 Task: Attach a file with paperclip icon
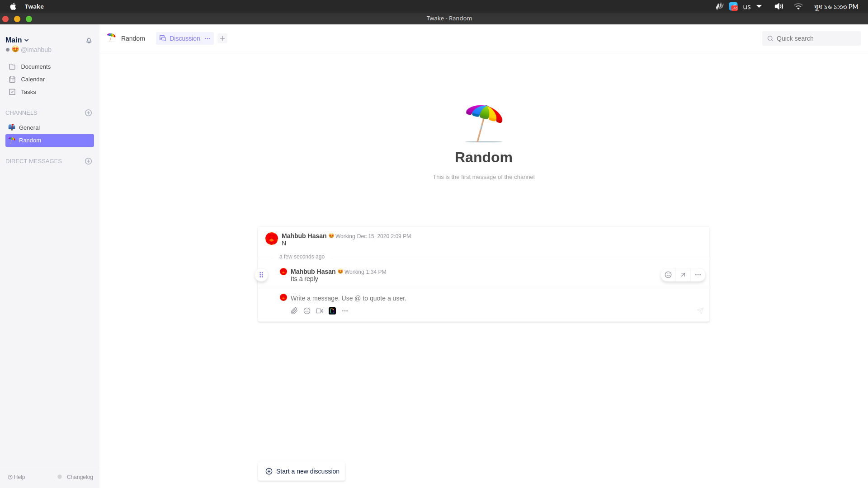click(x=294, y=311)
